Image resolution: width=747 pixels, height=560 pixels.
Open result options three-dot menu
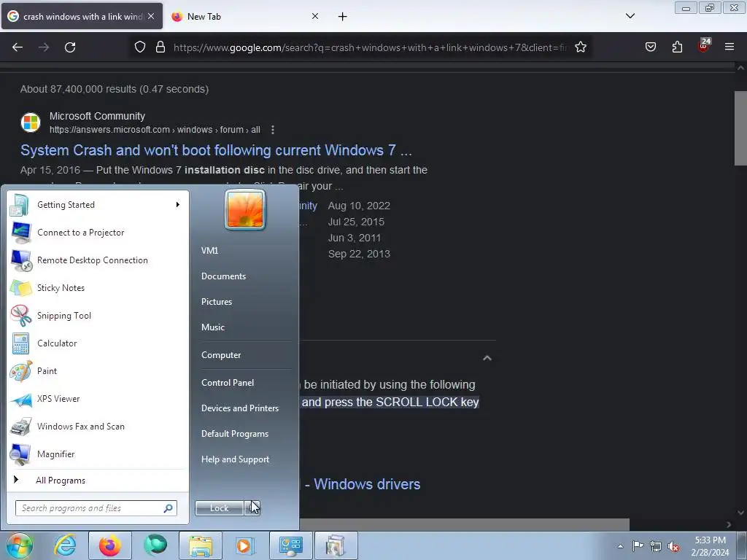pyautogui.click(x=273, y=130)
